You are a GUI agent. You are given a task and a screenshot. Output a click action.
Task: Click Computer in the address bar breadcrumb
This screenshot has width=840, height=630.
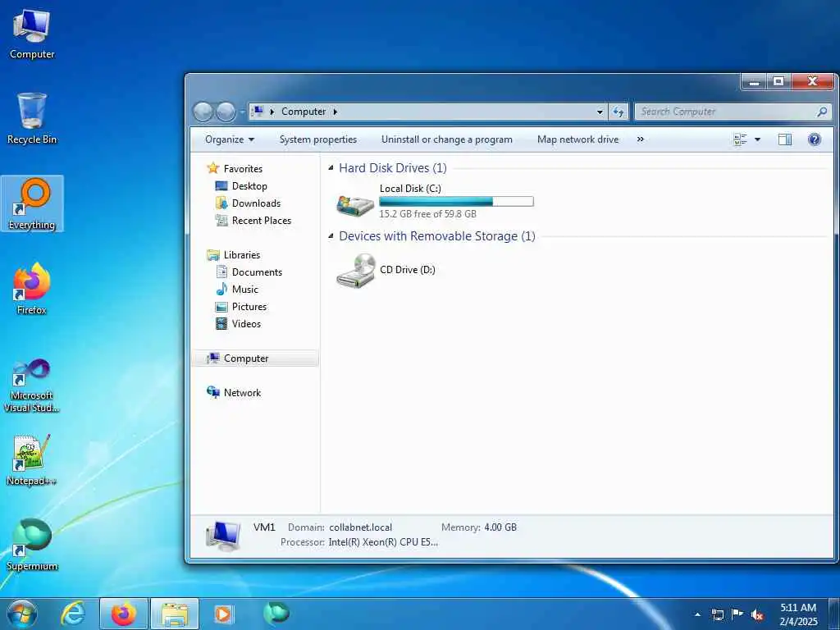(304, 112)
